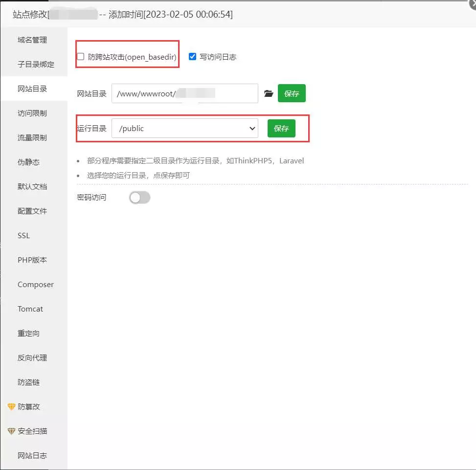Click the 网站目录 path input field
The width and height of the screenshot is (476, 470).
pyautogui.click(x=184, y=93)
